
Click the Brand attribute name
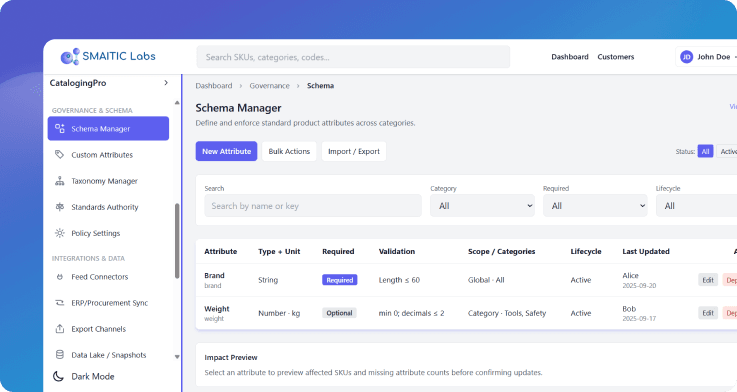[x=214, y=275]
